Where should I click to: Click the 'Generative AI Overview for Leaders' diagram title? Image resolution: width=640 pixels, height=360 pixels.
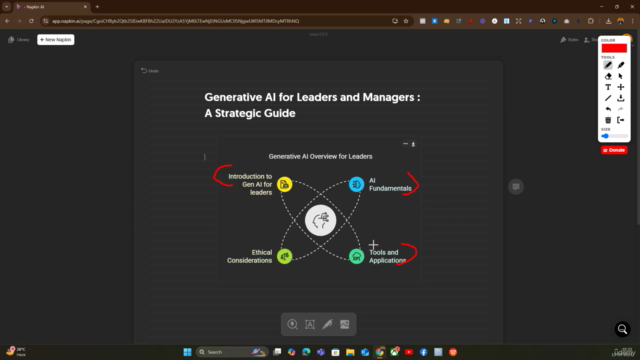point(320,156)
